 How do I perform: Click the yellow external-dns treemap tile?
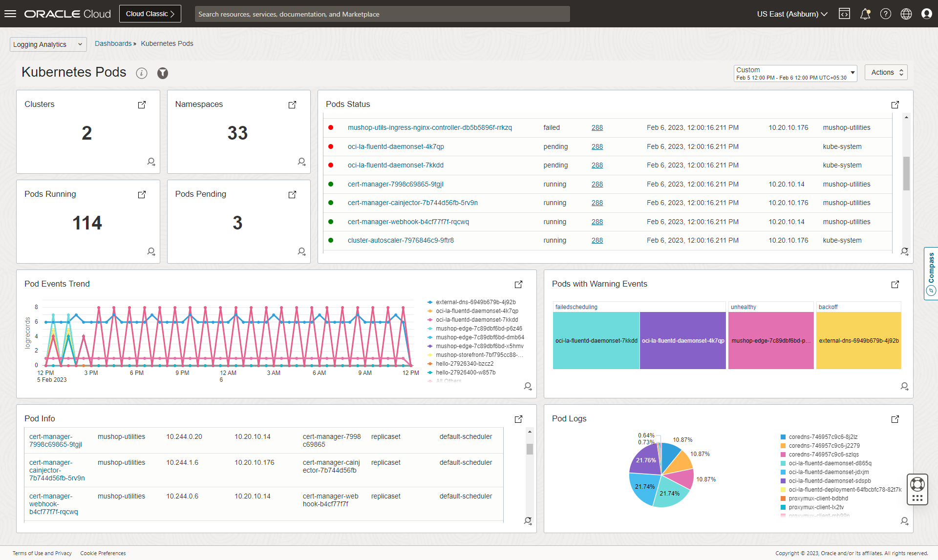(x=858, y=340)
